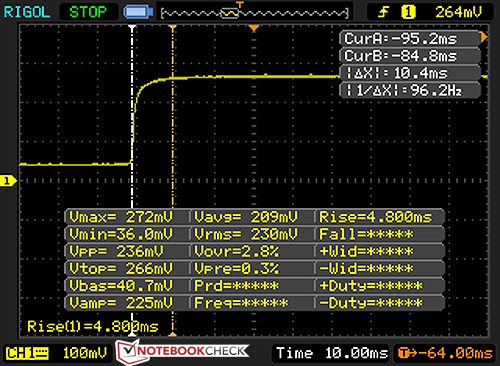The image size is (500, 366).
Task: Click the -64.00ms trigger offset readout
Action: 445,353
